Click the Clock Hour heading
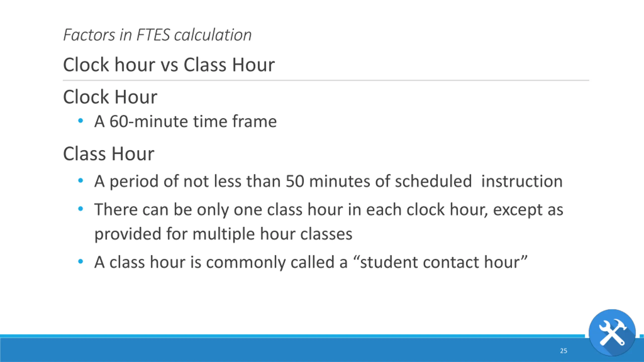The width and height of the screenshot is (644, 362). (x=110, y=97)
